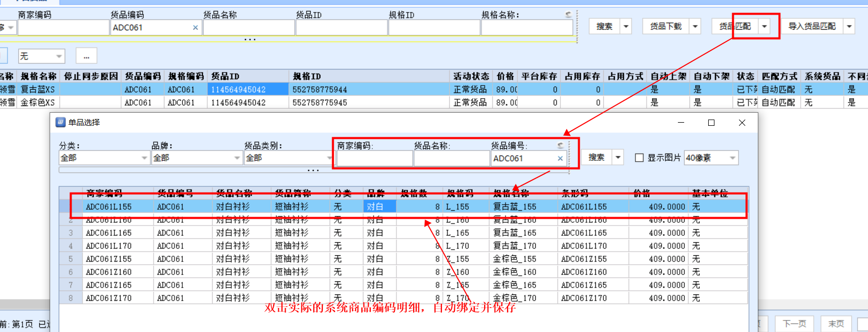This screenshot has width=868, height=332.
Task: Close the 单品选择 dialog
Action: coord(742,123)
